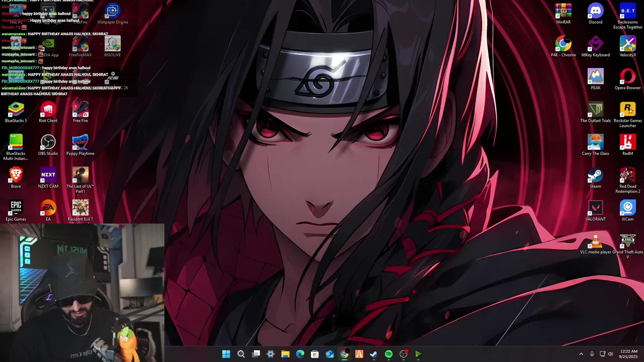Select The Last of Us Part I icon

[x=80, y=180]
